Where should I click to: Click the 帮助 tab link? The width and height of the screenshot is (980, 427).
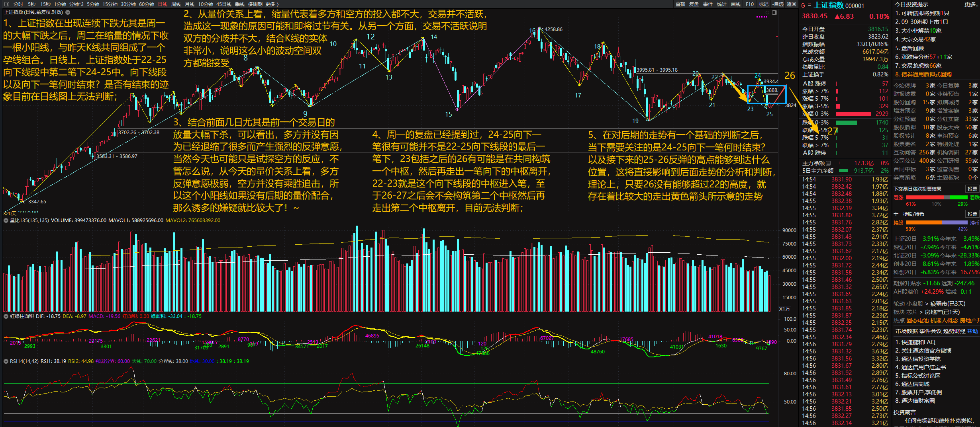973,331
